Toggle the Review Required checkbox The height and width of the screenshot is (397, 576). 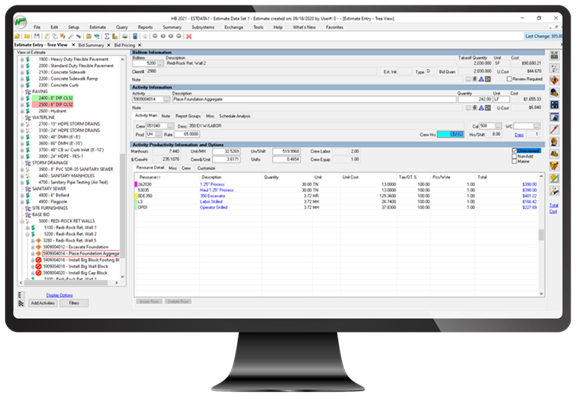coord(509,79)
